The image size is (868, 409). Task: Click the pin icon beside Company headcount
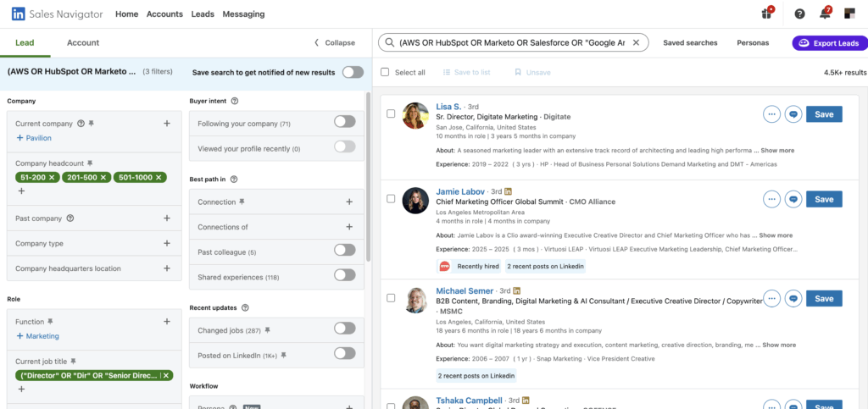[90, 163]
